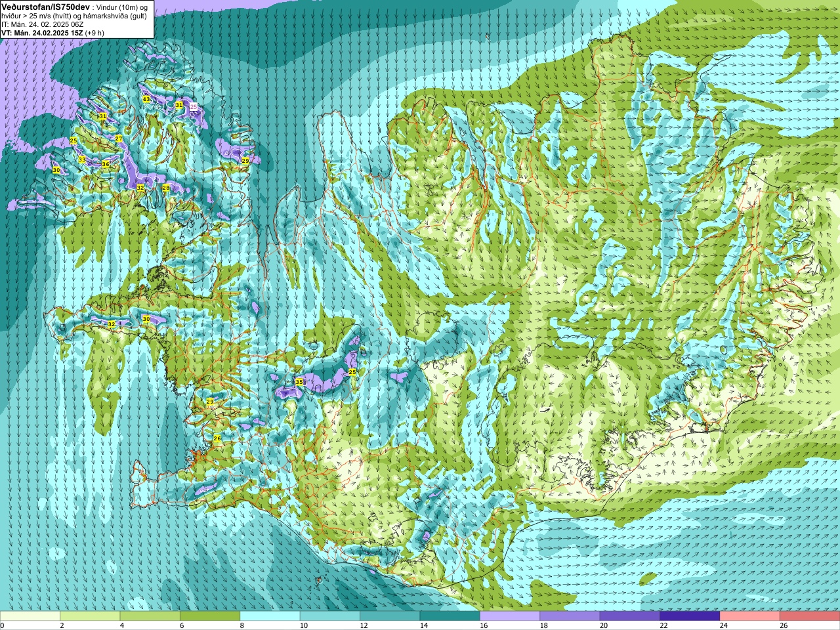Select the 16–18 m/s light purple legend swatch
840x630 pixels.
point(510,616)
